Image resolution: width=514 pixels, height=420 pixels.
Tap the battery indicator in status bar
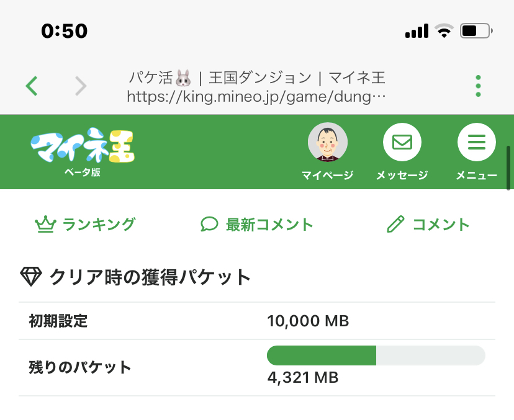(x=477, y=31)
